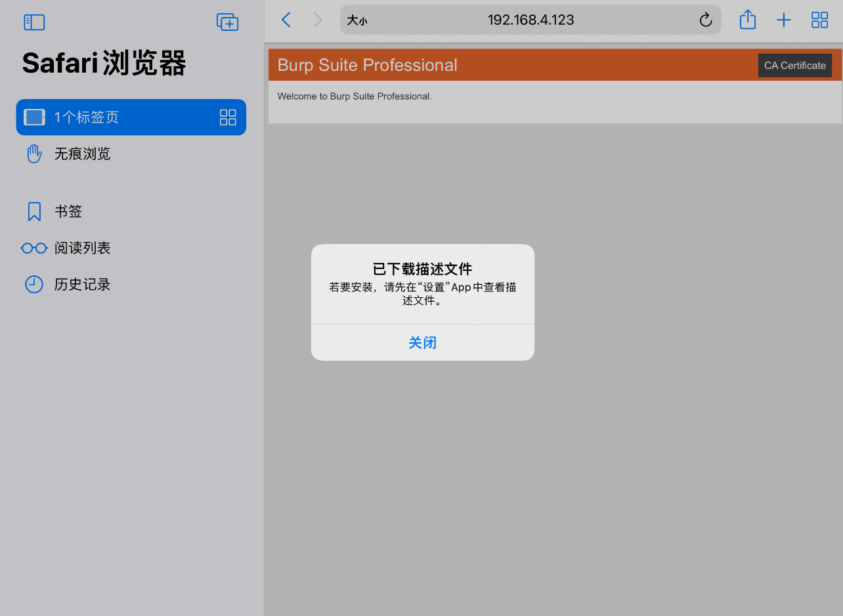
Task: Dismiss the dialog with 关闭
Action: click(423, 342)
